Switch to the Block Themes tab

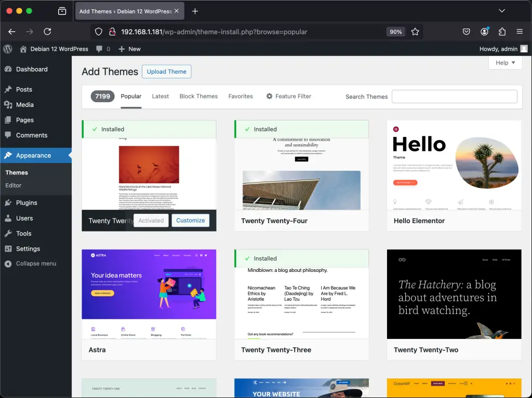click(x=198, y=96)
